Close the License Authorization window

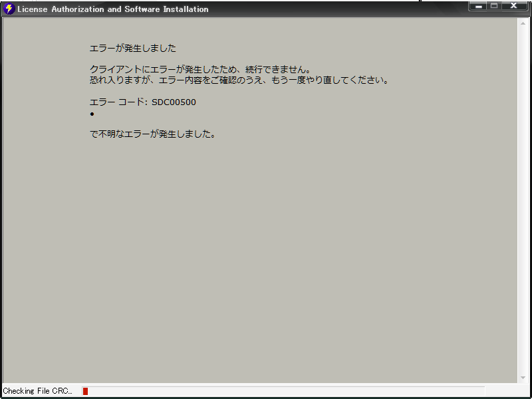[x=515, y=6]
